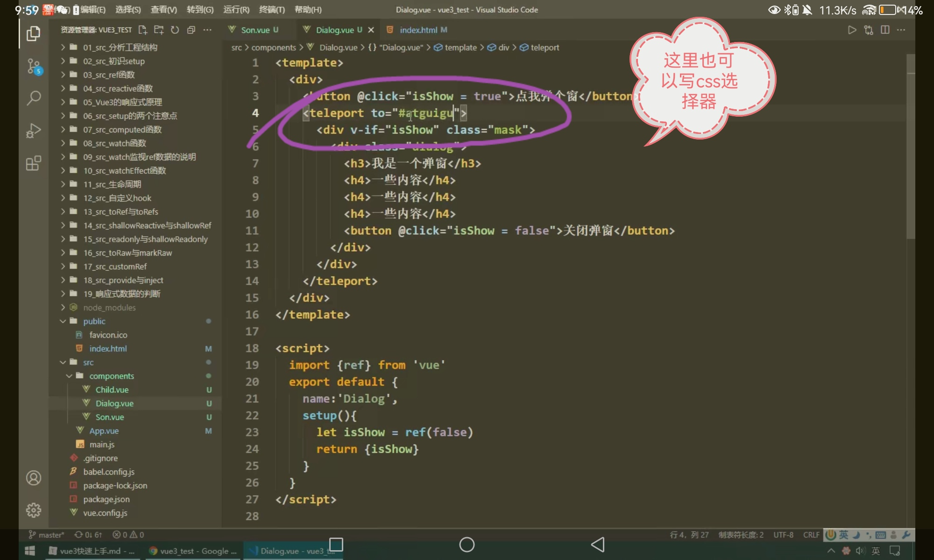
Task: Open the Explorer view in activity bar
Action: 33,34
